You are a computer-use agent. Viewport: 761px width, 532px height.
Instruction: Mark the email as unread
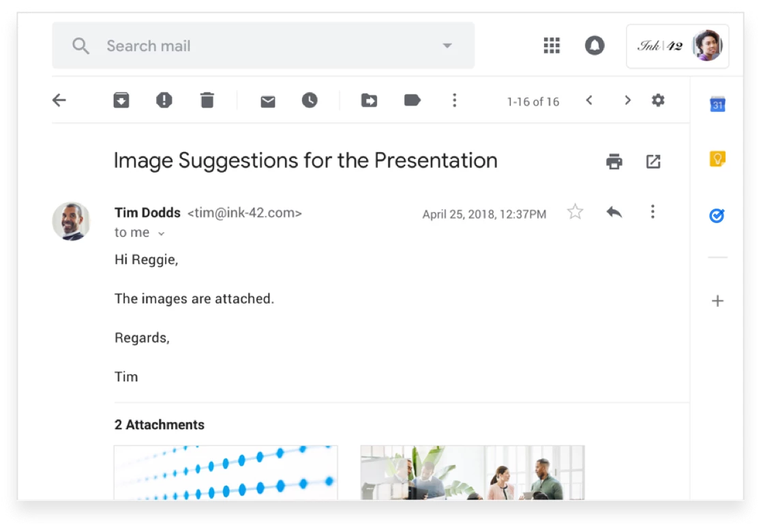pos(268,102)
